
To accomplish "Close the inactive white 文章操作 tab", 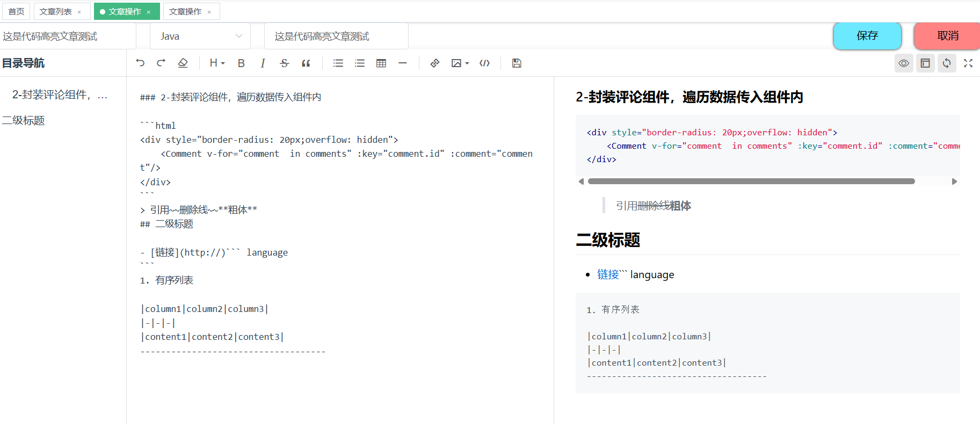I will (209, 12).
